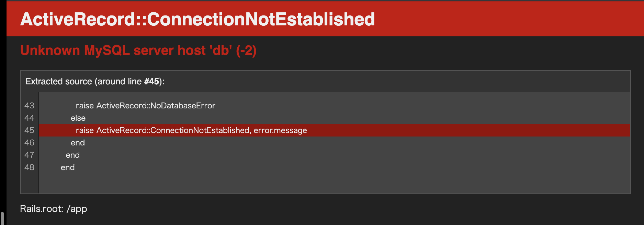Click the 'end' keyword on line 47

72,155
